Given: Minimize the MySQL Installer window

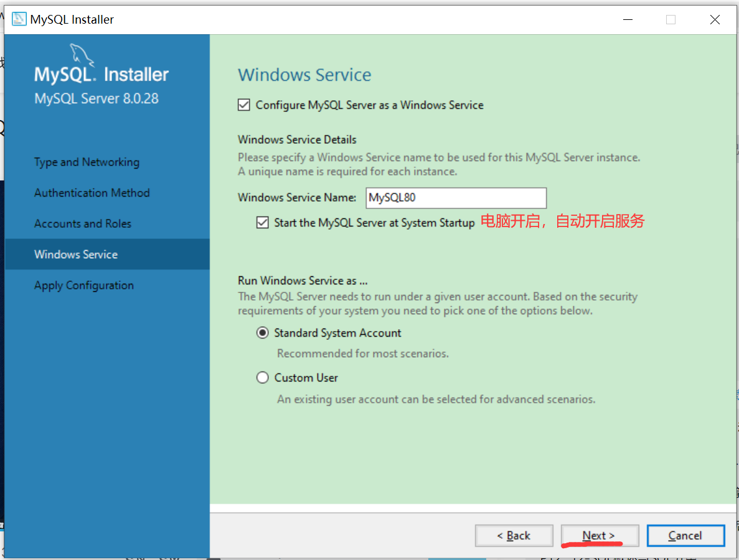Looking at the screenshot, I should click(628, 19).
